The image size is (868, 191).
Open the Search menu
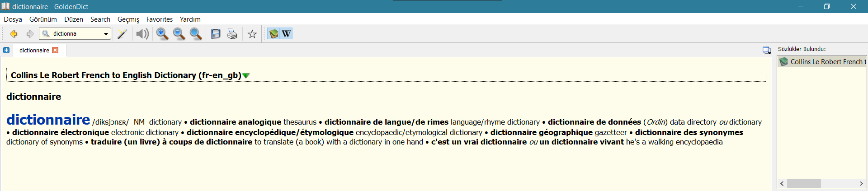(x=100, y=19)
